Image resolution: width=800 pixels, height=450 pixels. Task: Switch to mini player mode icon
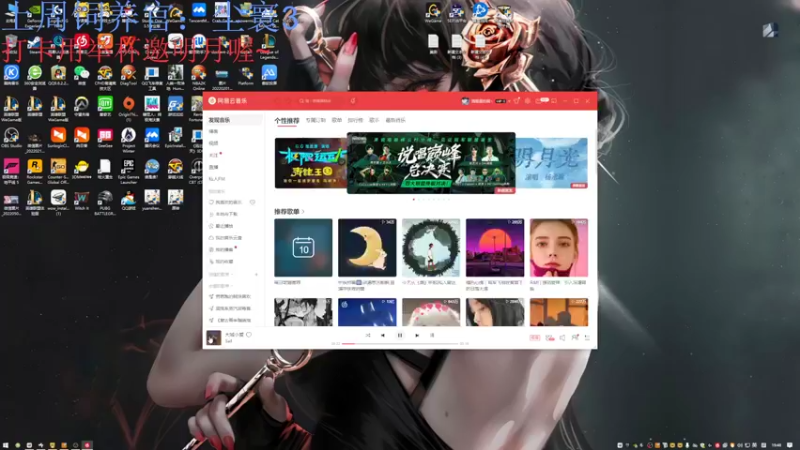[554, 101]
